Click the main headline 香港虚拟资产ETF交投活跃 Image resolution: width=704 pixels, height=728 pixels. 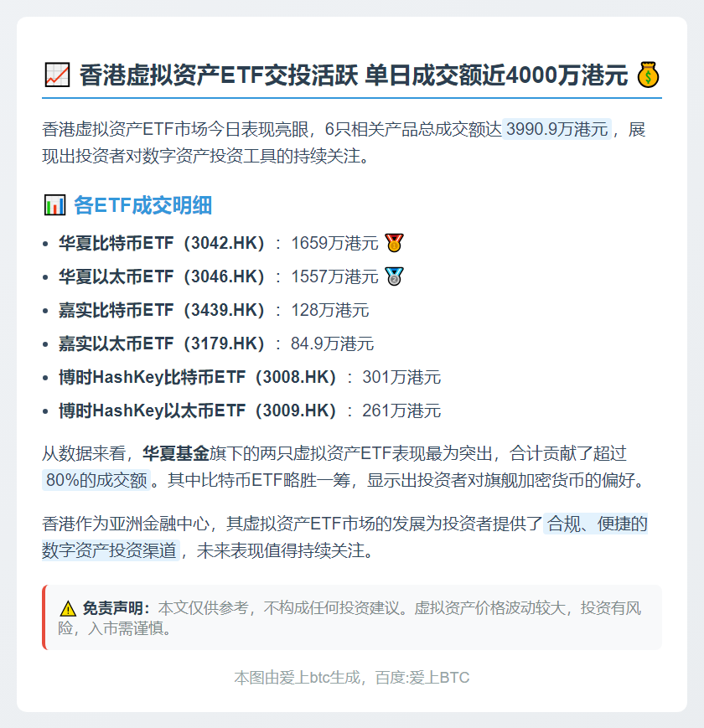click(x=219, y=75)
